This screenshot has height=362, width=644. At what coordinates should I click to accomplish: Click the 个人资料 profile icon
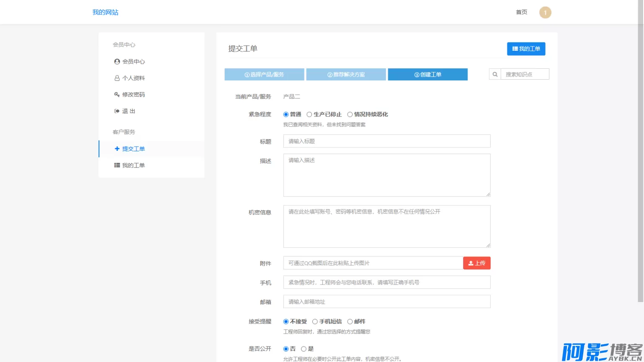[x=117, y=78]
